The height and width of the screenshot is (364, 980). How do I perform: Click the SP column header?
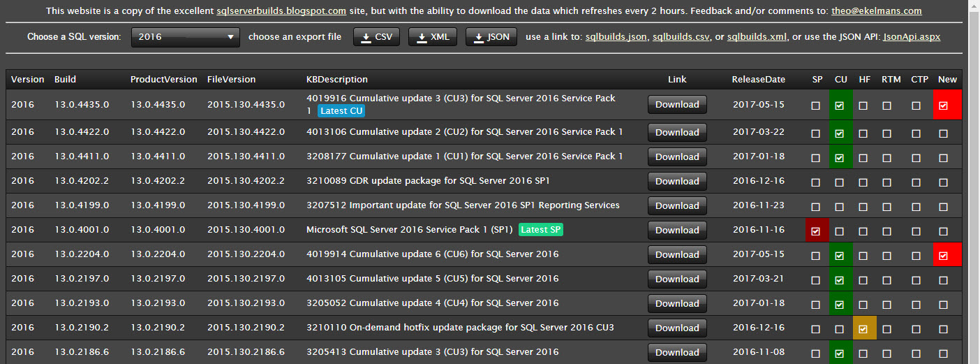click(x=817, y=80)
